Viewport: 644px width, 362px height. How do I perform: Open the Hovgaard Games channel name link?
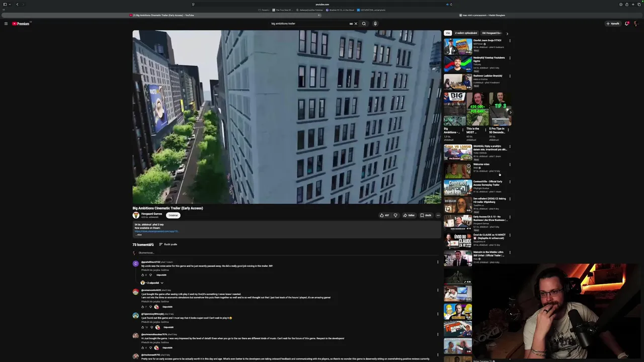coord(151,214)
